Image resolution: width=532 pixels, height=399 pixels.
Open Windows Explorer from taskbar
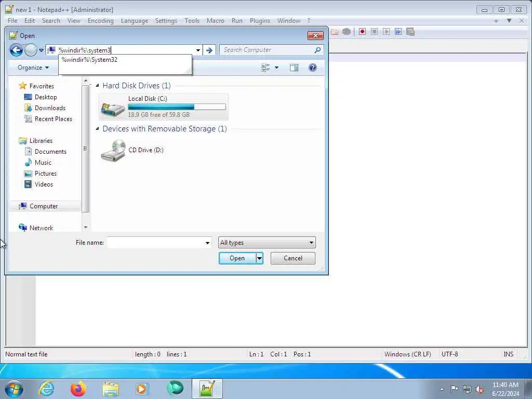coord(111,389)
